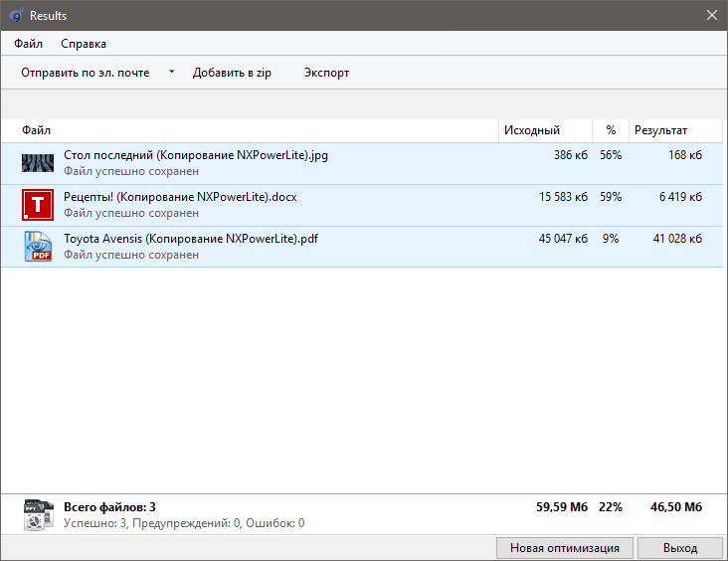The height and width of the screenshot is (561, 728).
Task: Select the Стол последний jpg file row
Action: [x=298, y=163]
